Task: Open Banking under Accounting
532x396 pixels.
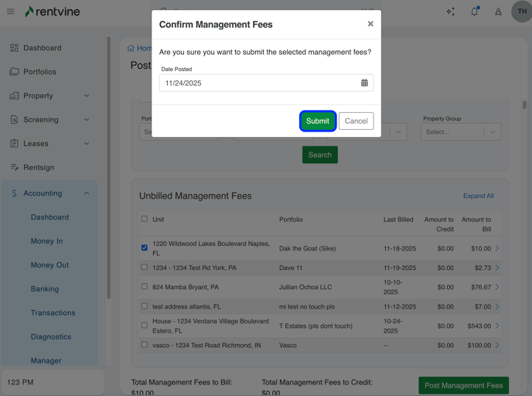Action: [x=45, y=289]
